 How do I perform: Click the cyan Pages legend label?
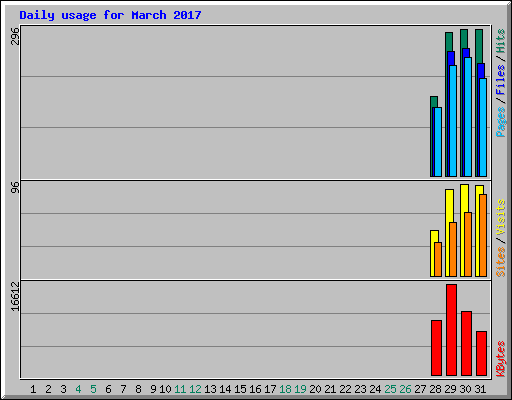click(x=500, y=122)
